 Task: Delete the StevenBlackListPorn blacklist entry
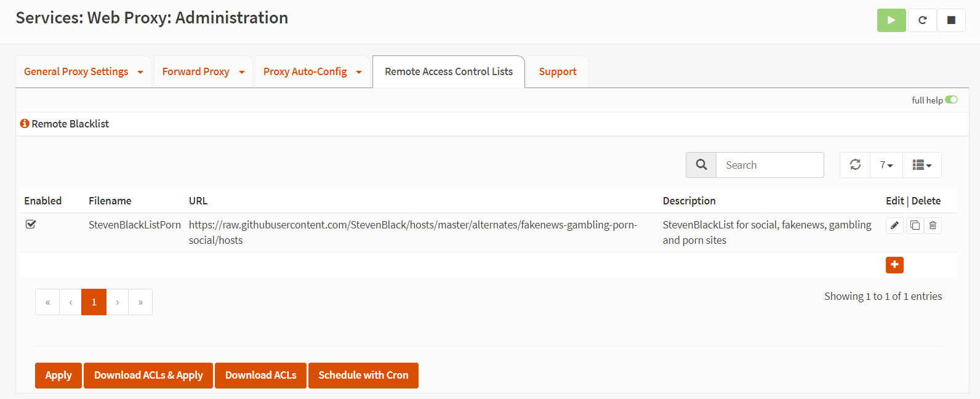(933, 225)
